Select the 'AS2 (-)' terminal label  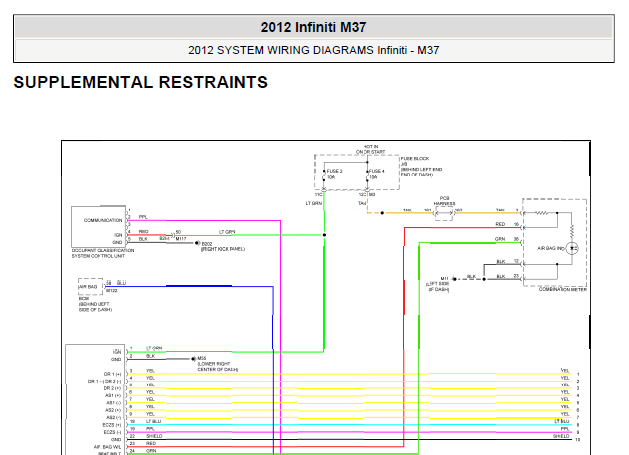click(x=114, y=418)
